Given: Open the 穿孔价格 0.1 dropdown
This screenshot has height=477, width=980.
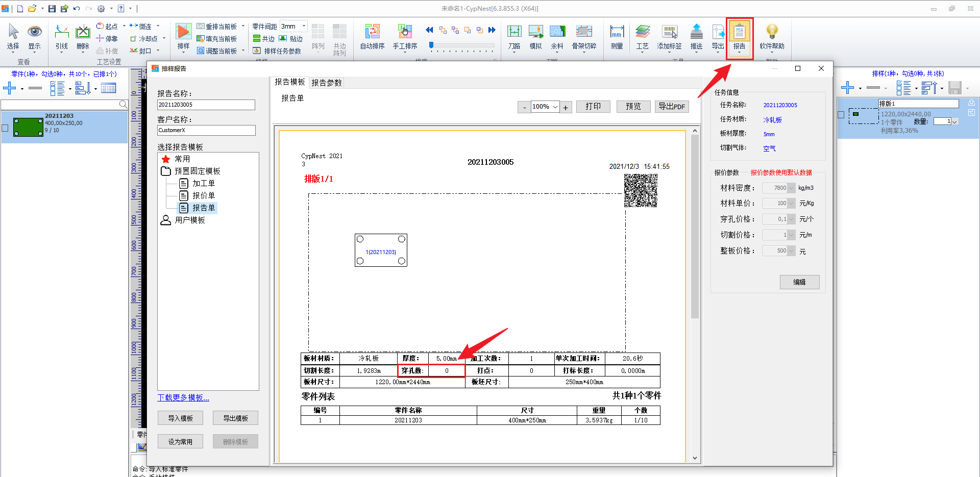Looking at the screenshot, I should coord(791,219).
